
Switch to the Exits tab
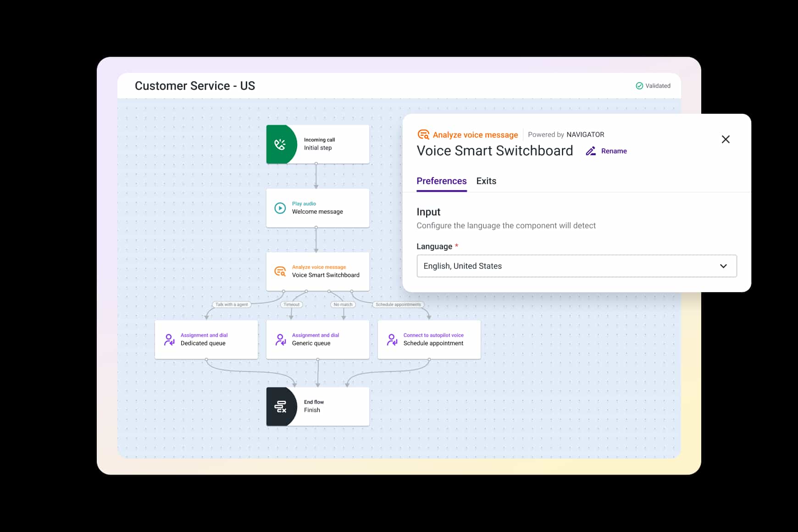(486, 181)
